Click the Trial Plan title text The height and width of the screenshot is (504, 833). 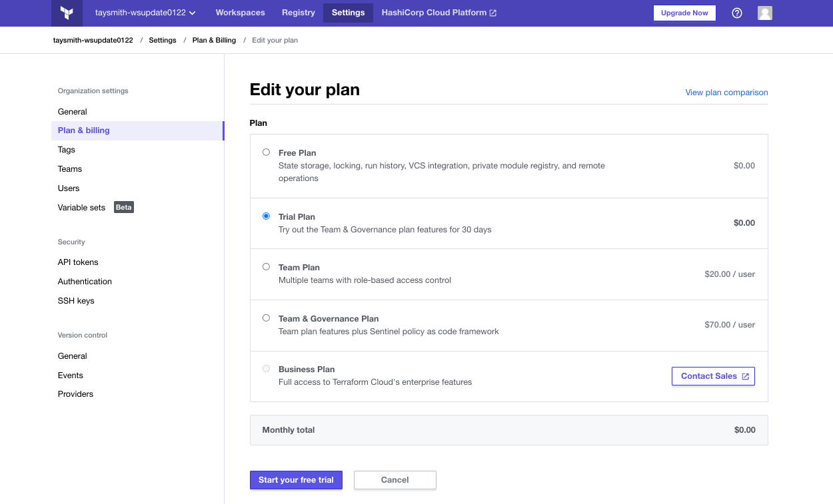pyautogui.click(x=297, y=217)
